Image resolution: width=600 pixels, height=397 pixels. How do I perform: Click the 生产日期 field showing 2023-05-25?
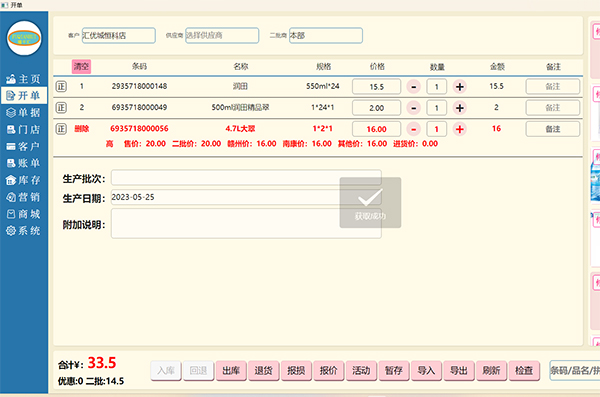[x=246, y=197]
